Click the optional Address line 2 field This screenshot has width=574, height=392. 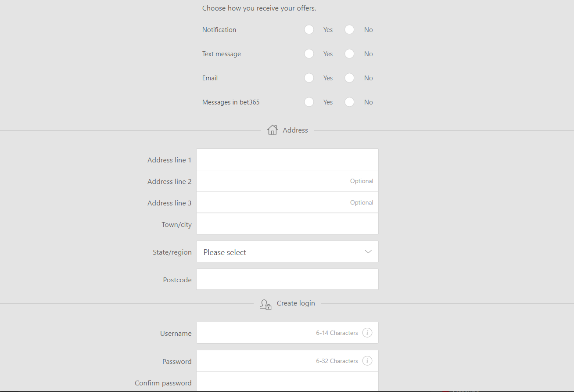287,181
